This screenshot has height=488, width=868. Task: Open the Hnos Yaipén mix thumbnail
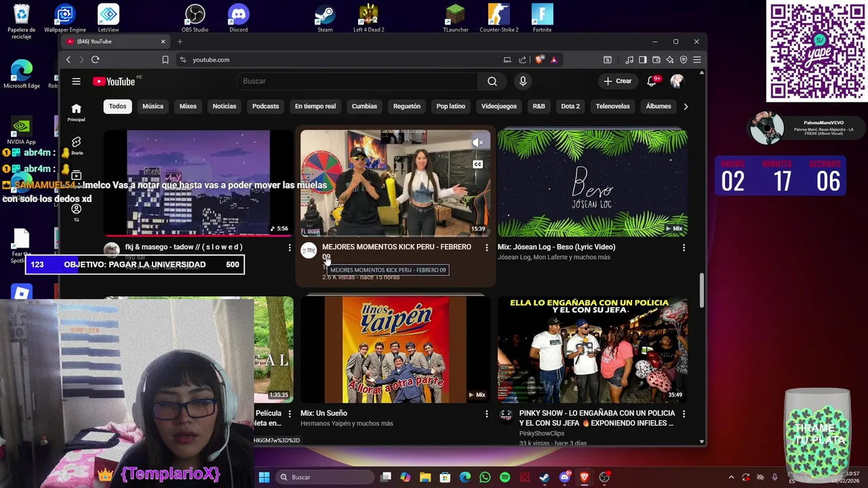point(395,350)
